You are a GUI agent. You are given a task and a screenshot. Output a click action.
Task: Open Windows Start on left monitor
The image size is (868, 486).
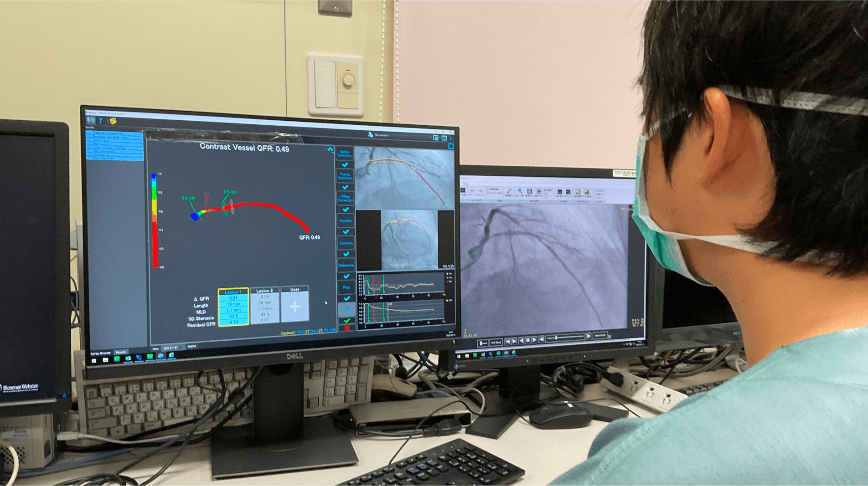pyautogui.click(x=94, y=361)
